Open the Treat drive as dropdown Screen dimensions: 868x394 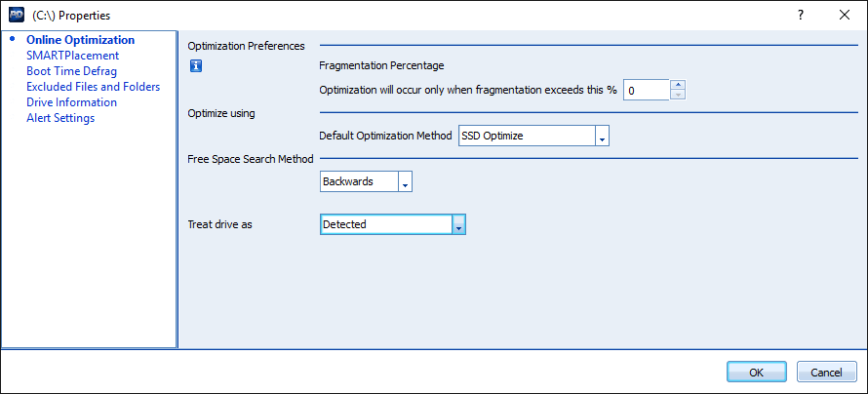point(458,225)
